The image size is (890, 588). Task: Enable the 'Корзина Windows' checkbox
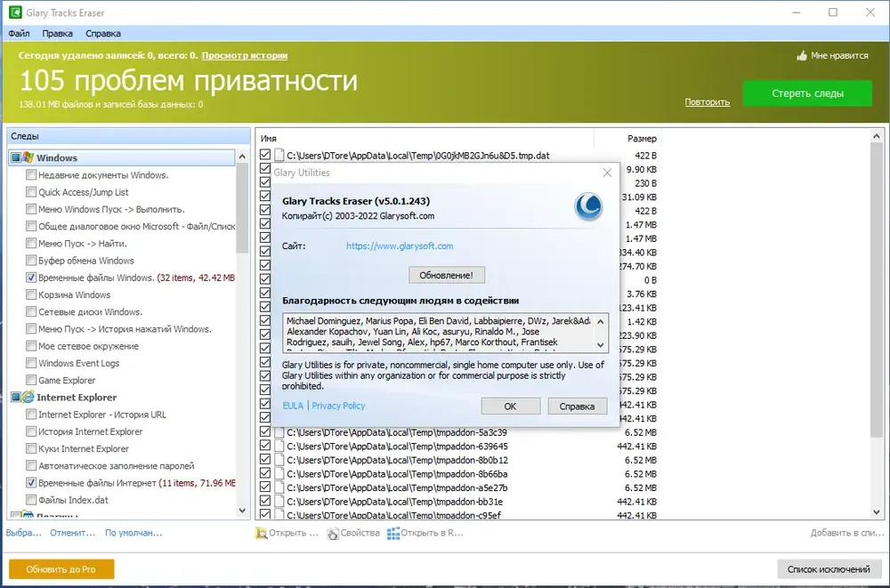click(x=31, y=294)
